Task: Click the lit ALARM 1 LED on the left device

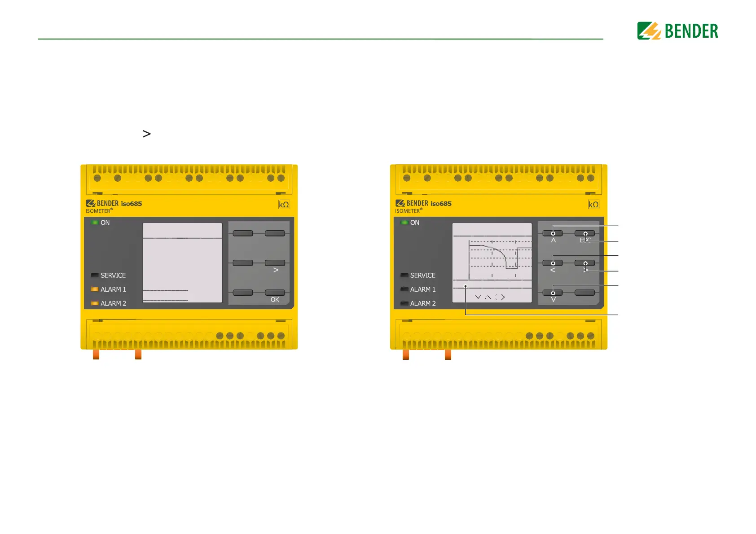Action: (95, 289)
